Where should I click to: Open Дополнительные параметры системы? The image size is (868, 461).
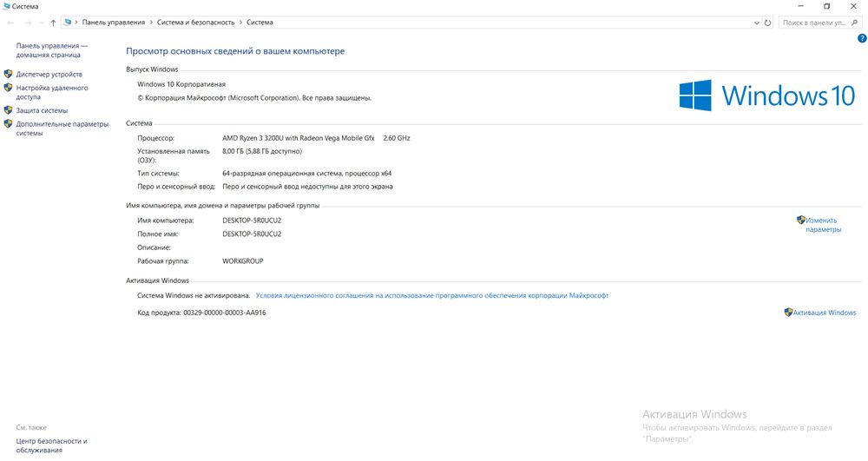click(x=62, y=128)
